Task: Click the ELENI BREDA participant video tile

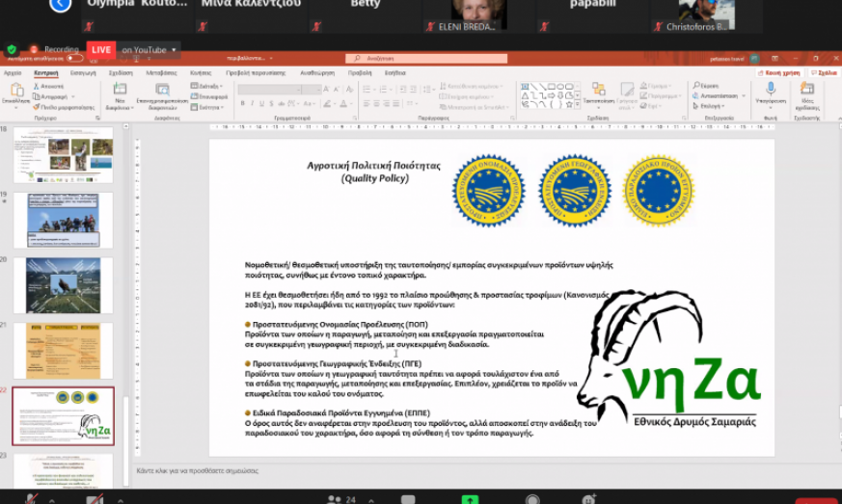Action: pyautogui.click(x=478, y=16)
